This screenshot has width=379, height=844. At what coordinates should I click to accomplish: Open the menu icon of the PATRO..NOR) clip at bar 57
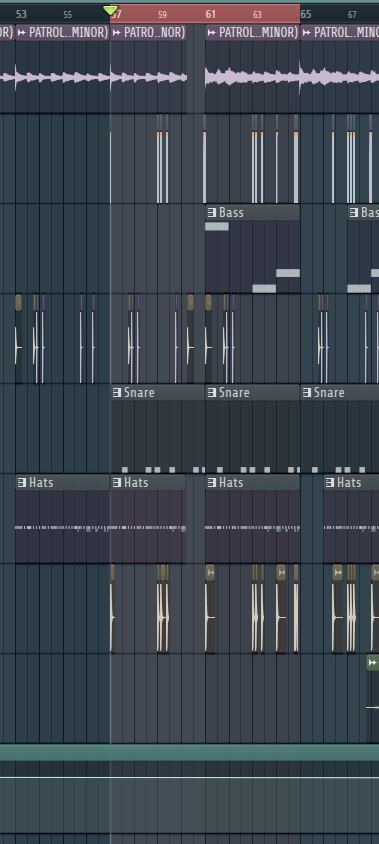coord(117,33)
